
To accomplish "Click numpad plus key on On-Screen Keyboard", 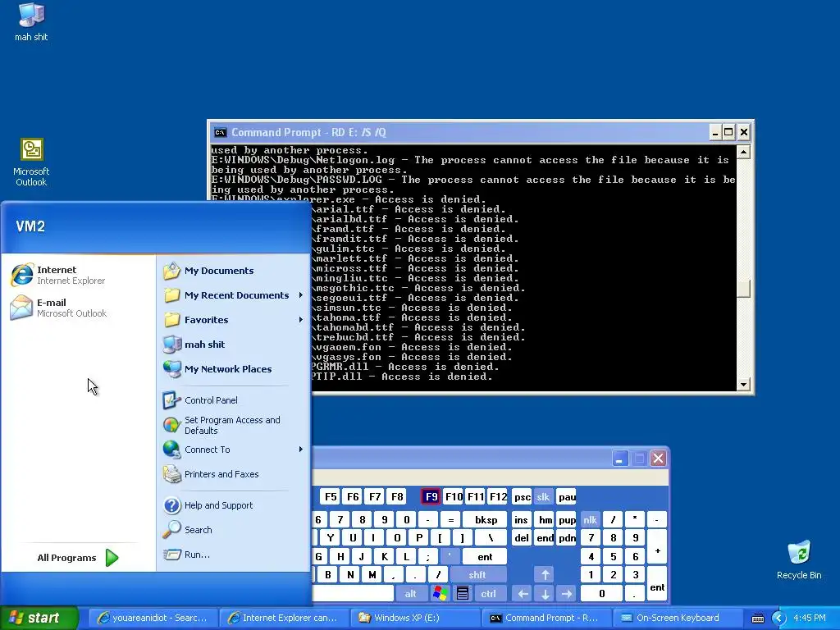I will pyautogui.click(x=657, y=547).
